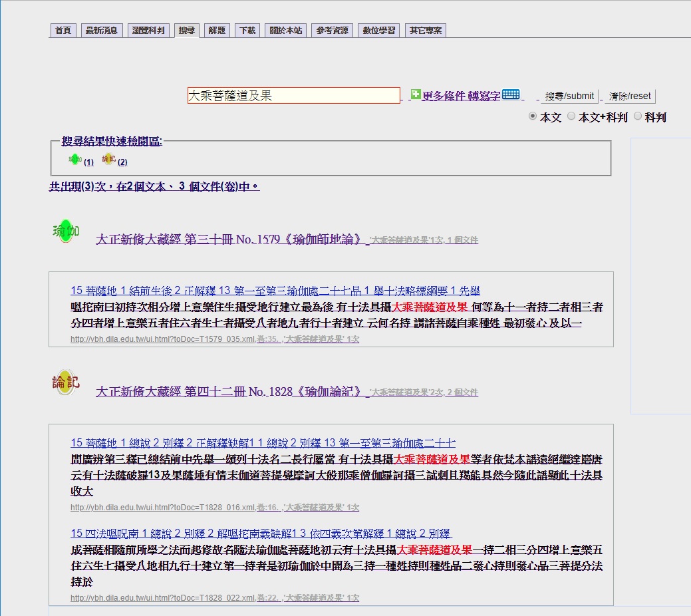The width and height of the screenshot is (691, 616).
Task: Go to the 首頁 tab
Action: coord(63,31)
